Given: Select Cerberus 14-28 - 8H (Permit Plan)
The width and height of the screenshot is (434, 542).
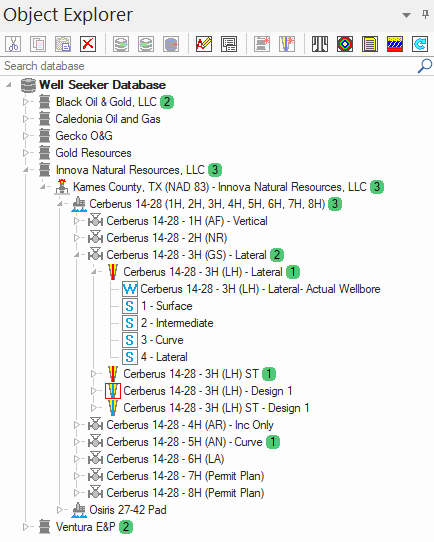Looking at the screenshot, I should coord(185,493).
